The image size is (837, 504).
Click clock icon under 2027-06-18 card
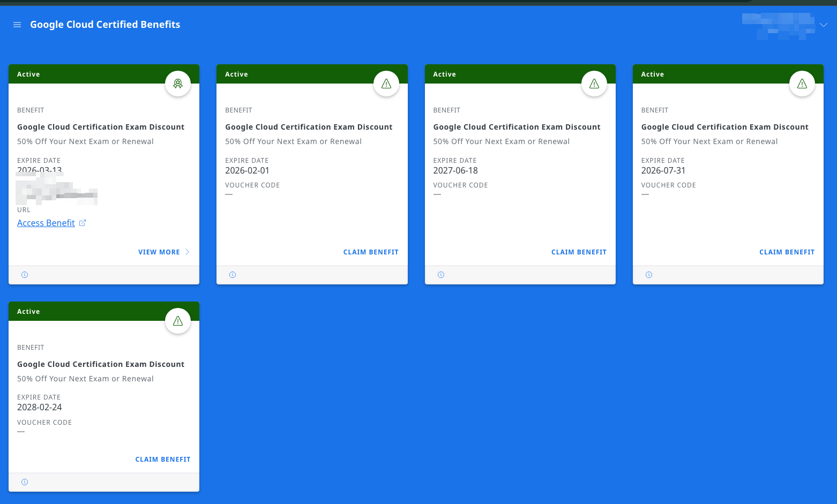(x=440, y=275)
